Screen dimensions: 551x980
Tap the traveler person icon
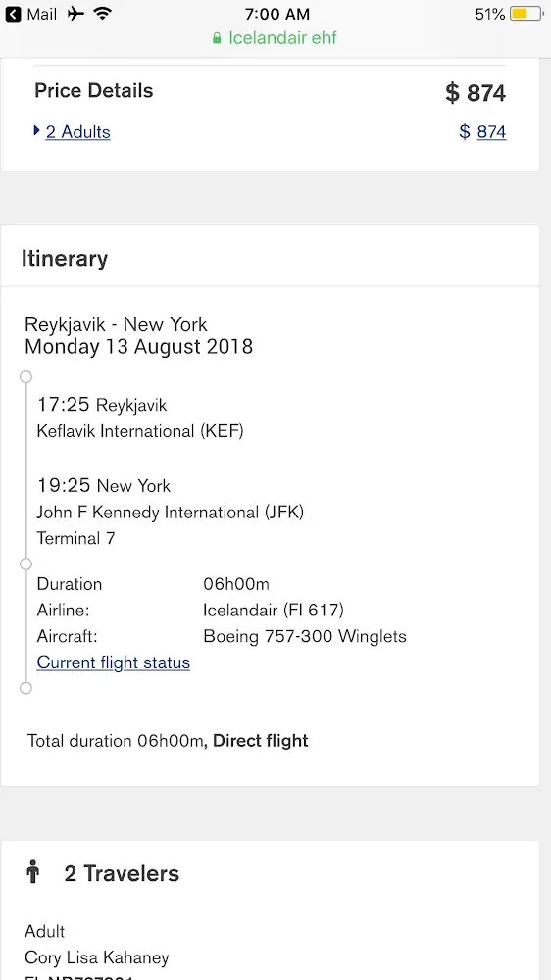click(33, 871)
